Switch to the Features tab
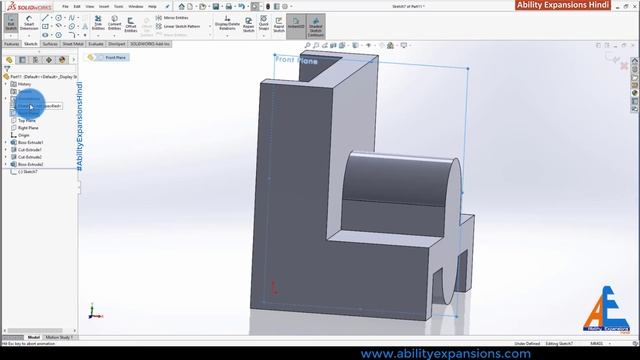This screenshot has width=640, height=360. (12, 44)
